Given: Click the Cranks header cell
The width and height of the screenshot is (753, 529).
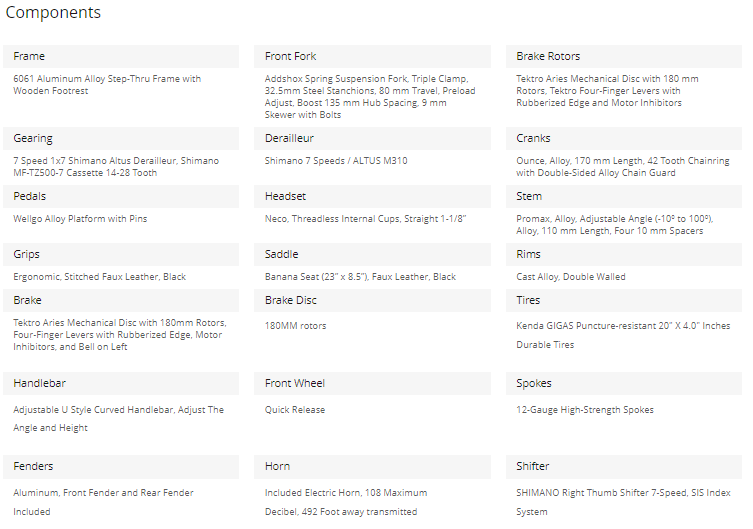Looking at the screenshot, I should 624,138.
